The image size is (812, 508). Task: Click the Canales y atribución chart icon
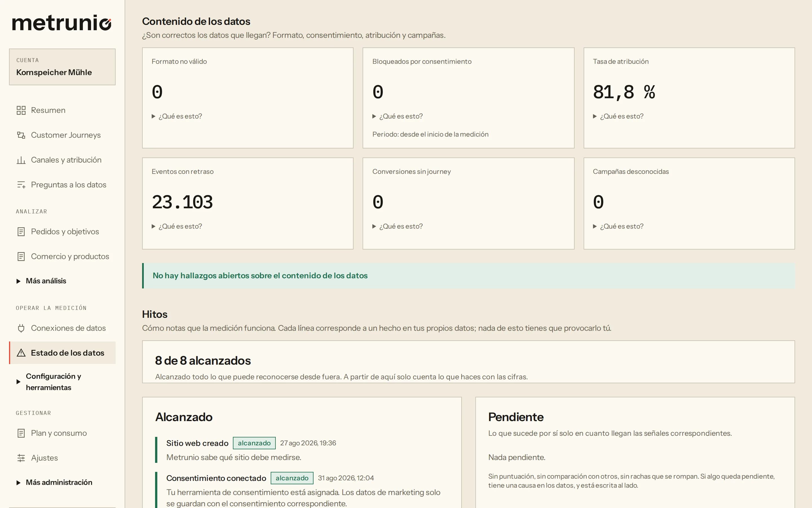[x=21, y=160]
